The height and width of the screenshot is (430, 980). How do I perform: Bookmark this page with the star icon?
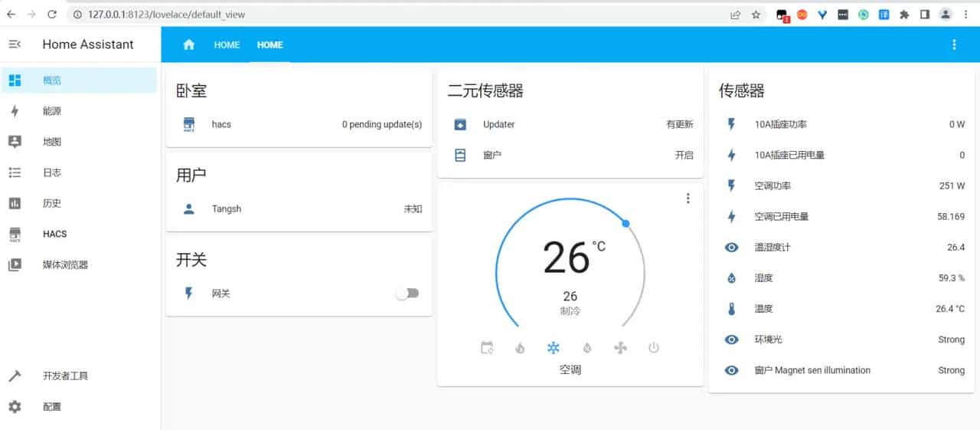(756, 14)
